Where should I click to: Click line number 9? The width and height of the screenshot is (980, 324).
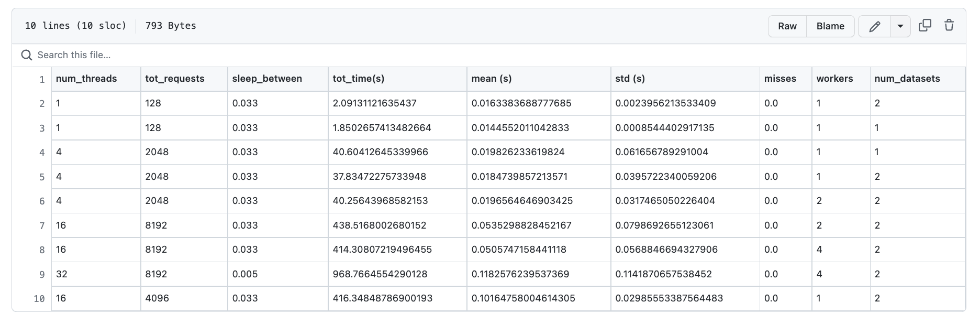(x=42, y=274)
